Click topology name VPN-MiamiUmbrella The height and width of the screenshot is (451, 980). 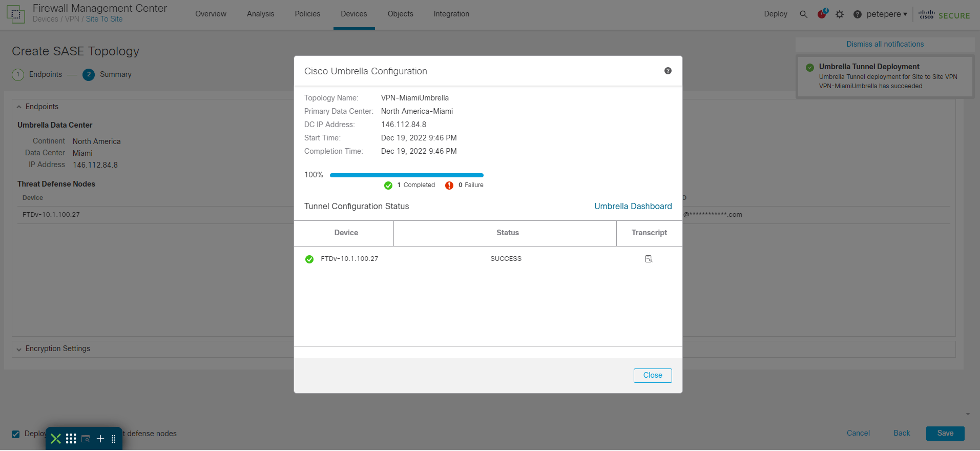coord(415,98)
